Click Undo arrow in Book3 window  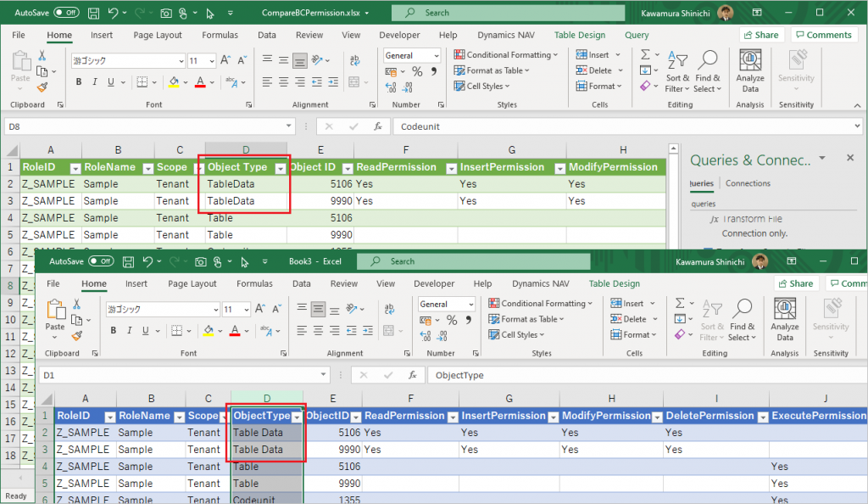click(147, 261)
